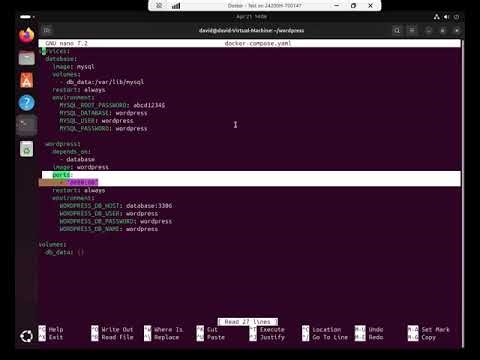Click the Read File shortcut label
This screenshot has height=360, width=480.
117,337
